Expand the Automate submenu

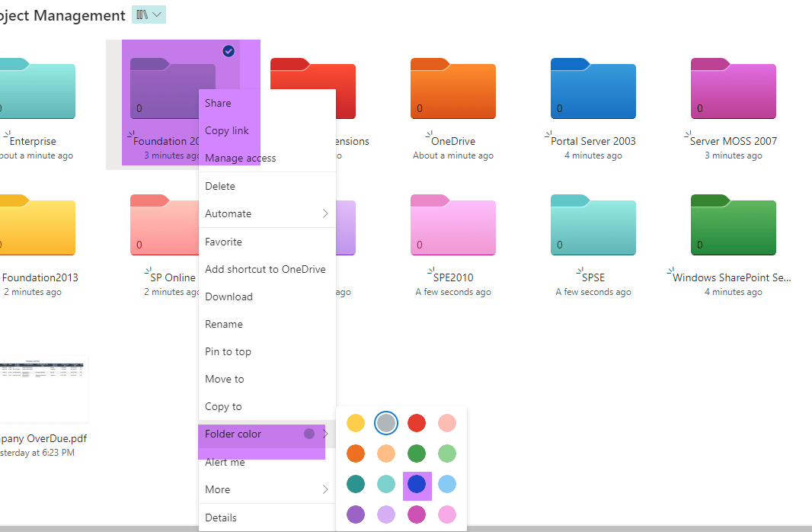coord(267,213)
